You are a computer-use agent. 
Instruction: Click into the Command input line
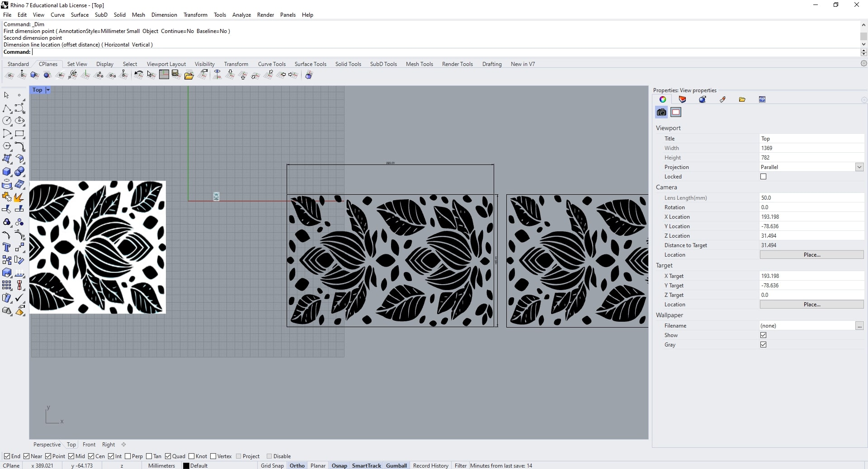[445, 52]
